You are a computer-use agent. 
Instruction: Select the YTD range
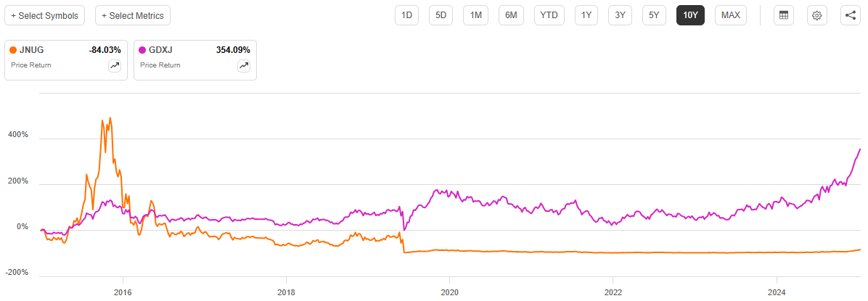point(549,15)
